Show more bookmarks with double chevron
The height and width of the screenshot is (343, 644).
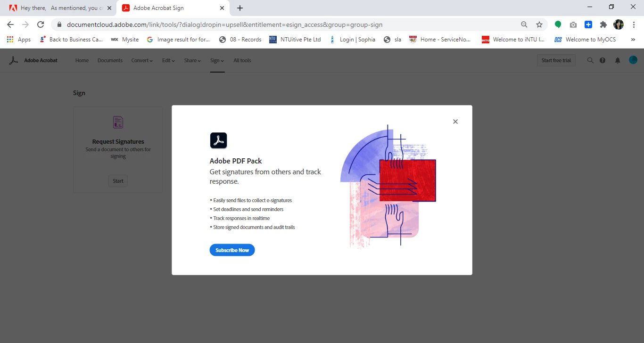pyautogui.click(x=633, y=40)
